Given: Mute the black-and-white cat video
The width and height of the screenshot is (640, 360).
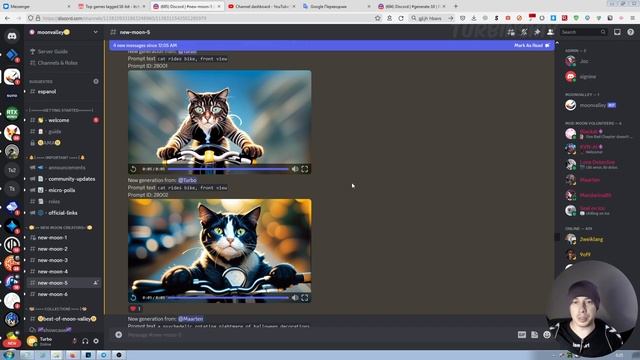Looking at the screenshot, I should coord(295,298).
